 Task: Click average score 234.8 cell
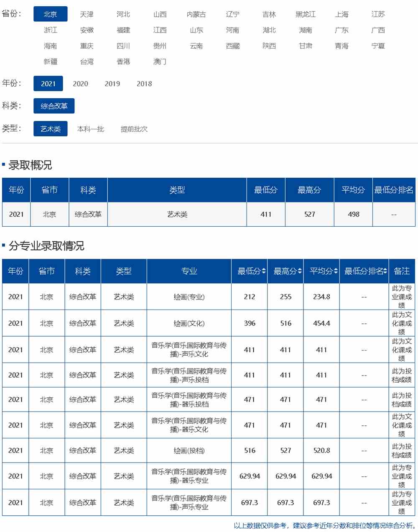(x=321, y=297)
